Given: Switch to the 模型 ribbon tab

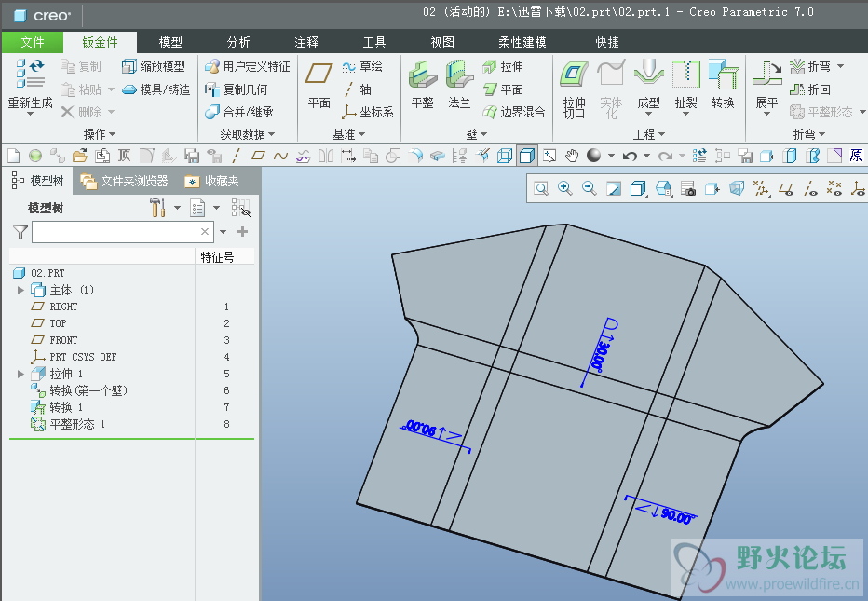Looking at the screenshot, I should click(x=170, y=42).
